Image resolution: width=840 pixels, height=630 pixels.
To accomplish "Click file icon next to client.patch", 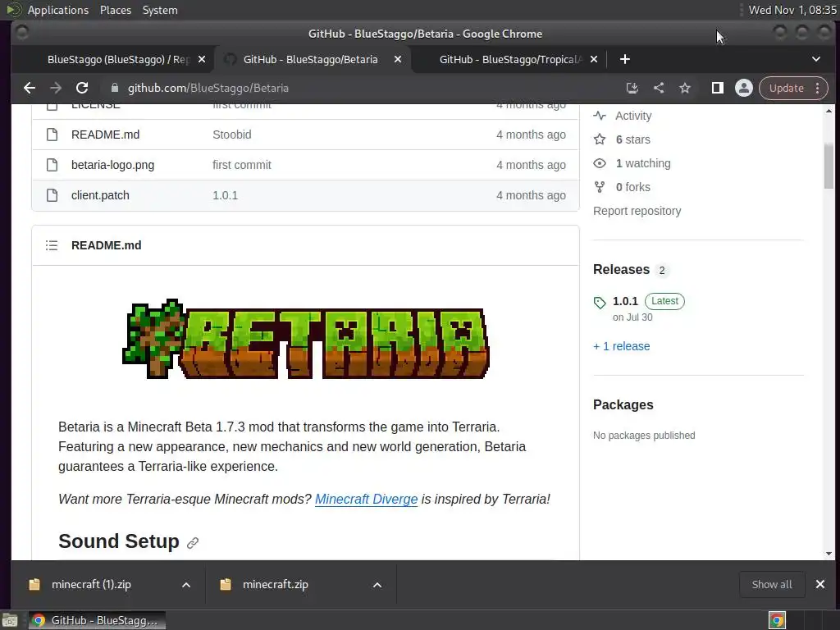I will 52,195.
